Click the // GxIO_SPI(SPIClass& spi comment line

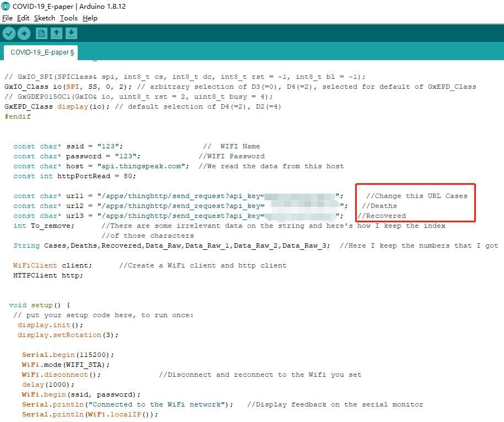point(185,77)
